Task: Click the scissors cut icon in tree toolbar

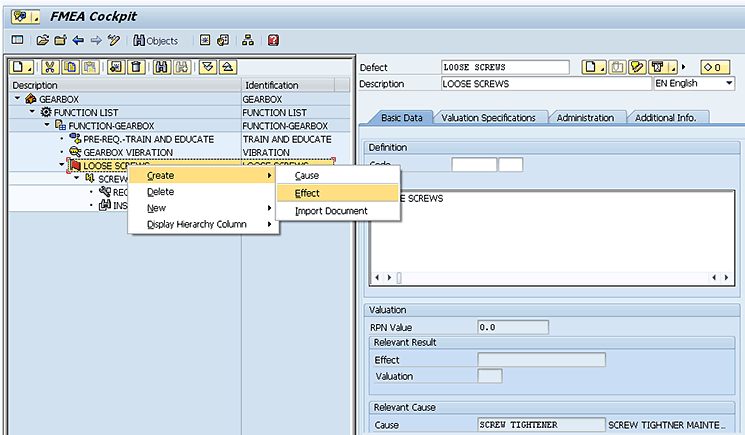Action: [x=50, y=66]
